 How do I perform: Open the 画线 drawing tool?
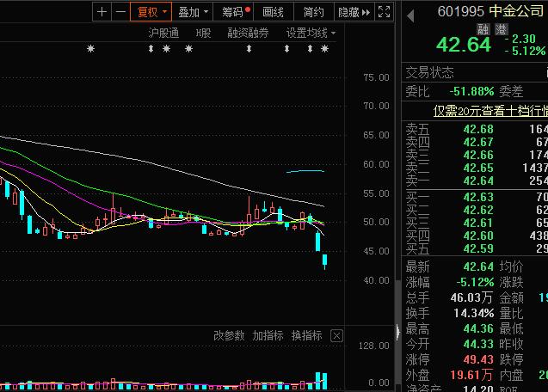coord(274,12)
